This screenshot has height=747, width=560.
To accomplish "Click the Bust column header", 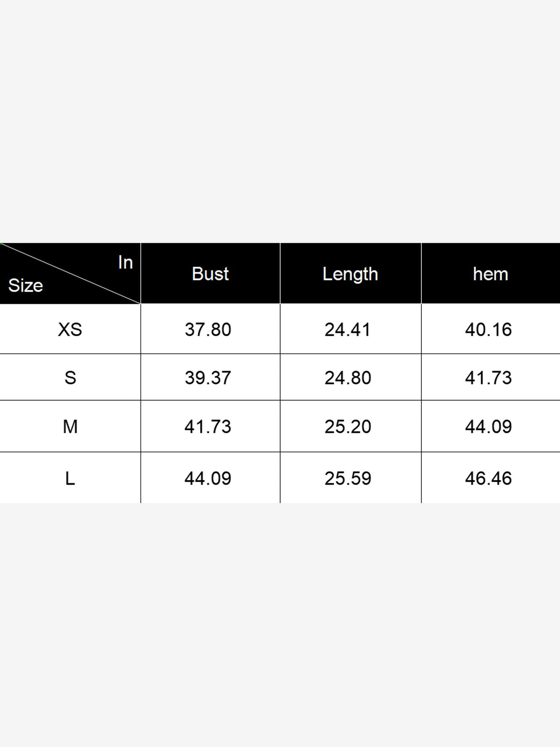I will pos(210,274).
